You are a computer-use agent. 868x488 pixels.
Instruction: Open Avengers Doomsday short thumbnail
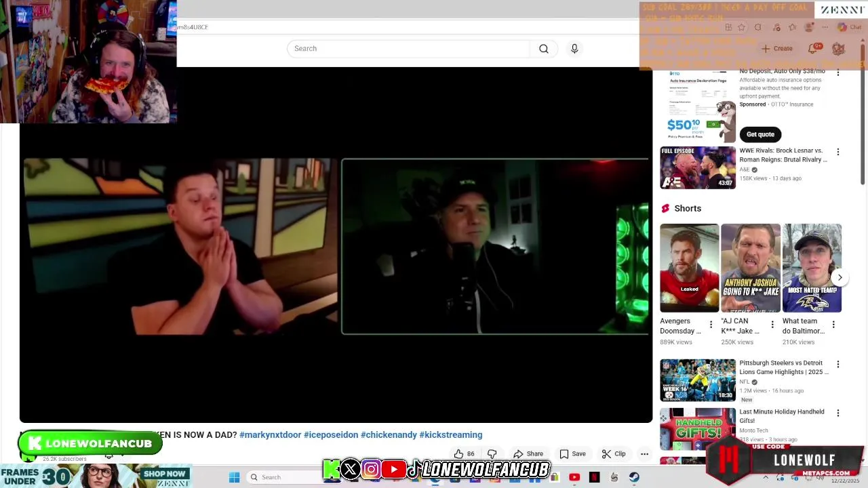690,268
